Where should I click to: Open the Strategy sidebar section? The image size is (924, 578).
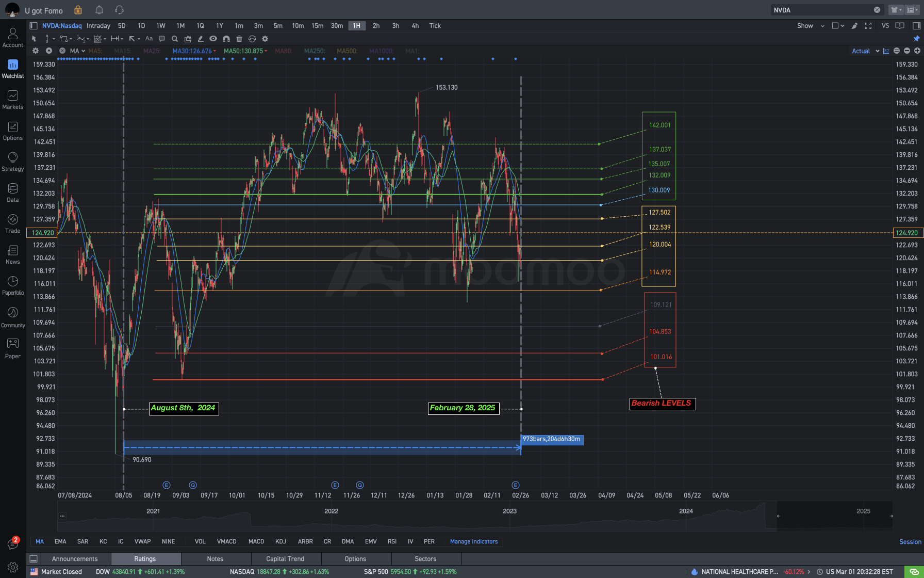13,162
